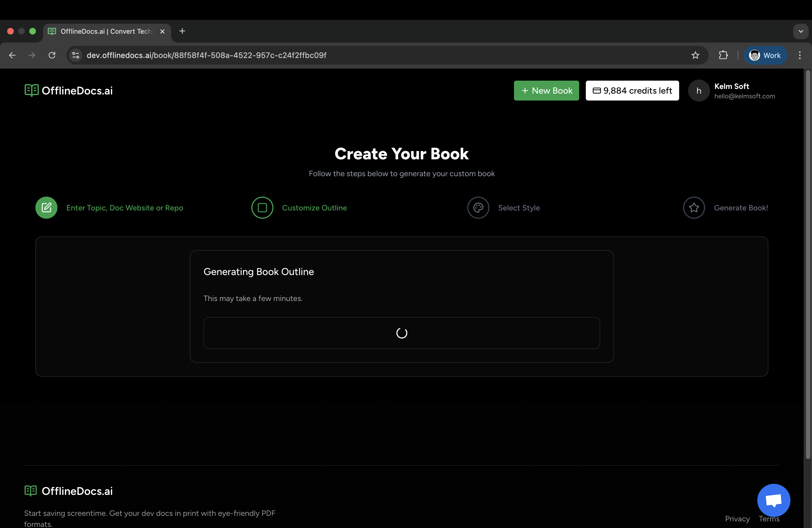Click the New Book button
812x528 pixels.
pos(546,90)
